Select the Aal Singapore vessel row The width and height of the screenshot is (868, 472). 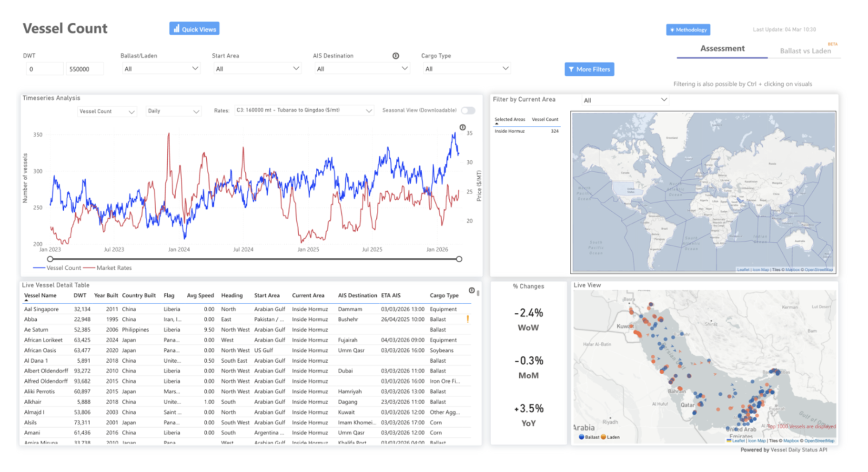247,309
